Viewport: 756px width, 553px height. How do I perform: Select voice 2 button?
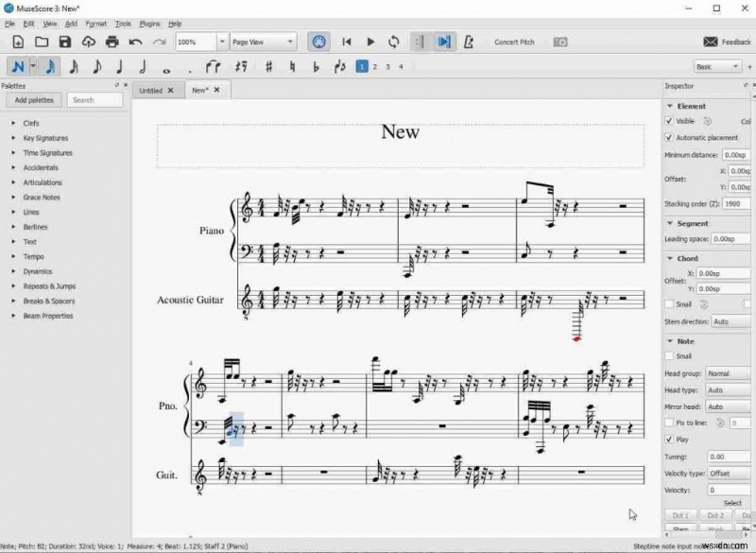pyautogui.click(x=374, y=67)
